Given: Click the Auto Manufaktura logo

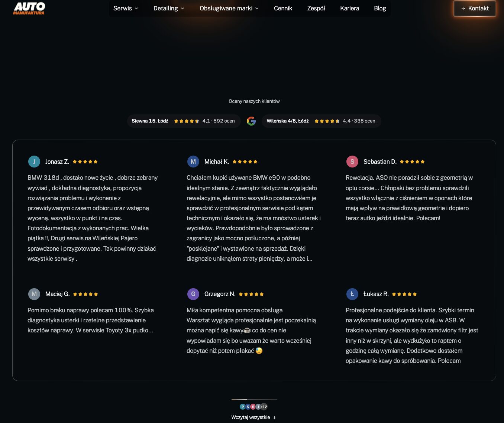Looking at the screenshot, I should (x=29, y=8).
